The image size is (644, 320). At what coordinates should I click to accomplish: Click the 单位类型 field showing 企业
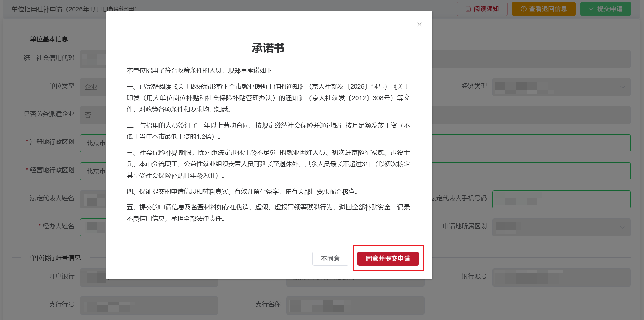93,87
